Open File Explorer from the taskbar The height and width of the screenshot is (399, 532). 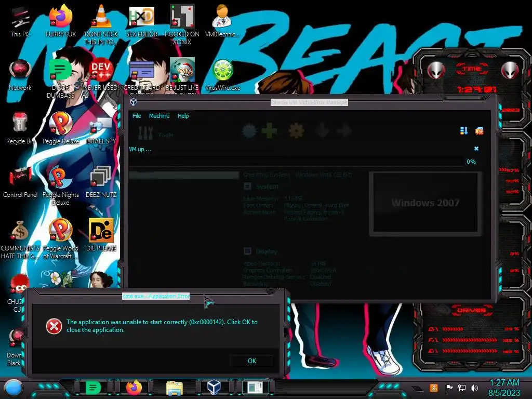pyautogui.click(x=175, y=388)
